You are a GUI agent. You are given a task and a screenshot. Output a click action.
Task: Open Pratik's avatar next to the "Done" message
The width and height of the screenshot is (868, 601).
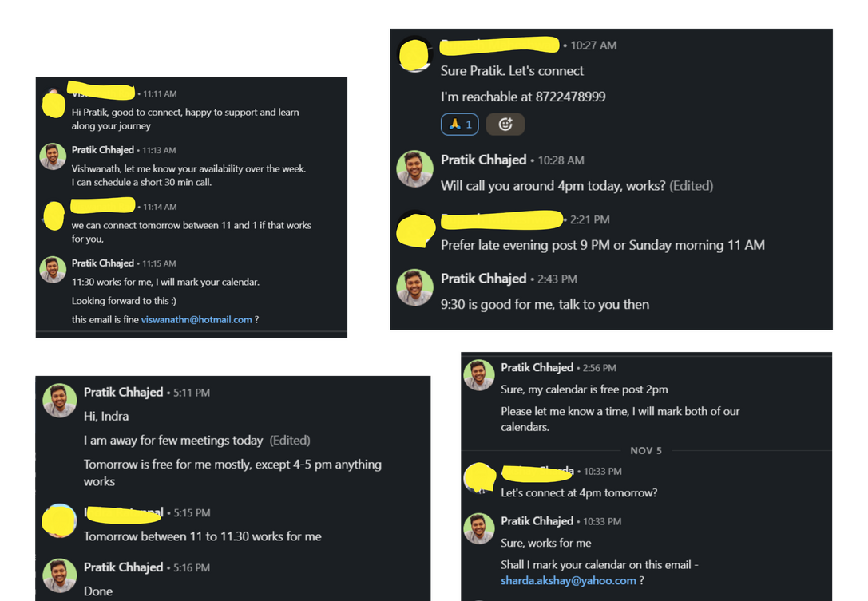60,575
